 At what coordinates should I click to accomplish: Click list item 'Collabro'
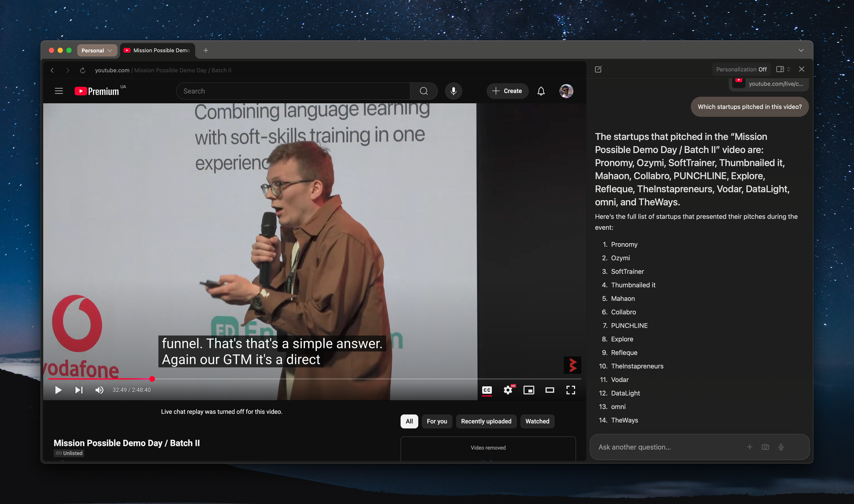pos(623,312)
